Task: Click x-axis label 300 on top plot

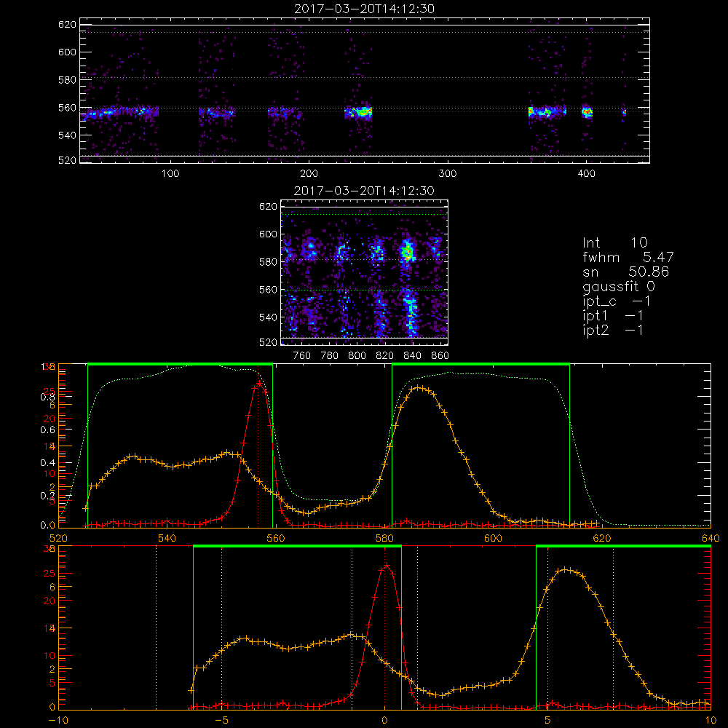Action: pyautogui.click(x=448, y=174)
